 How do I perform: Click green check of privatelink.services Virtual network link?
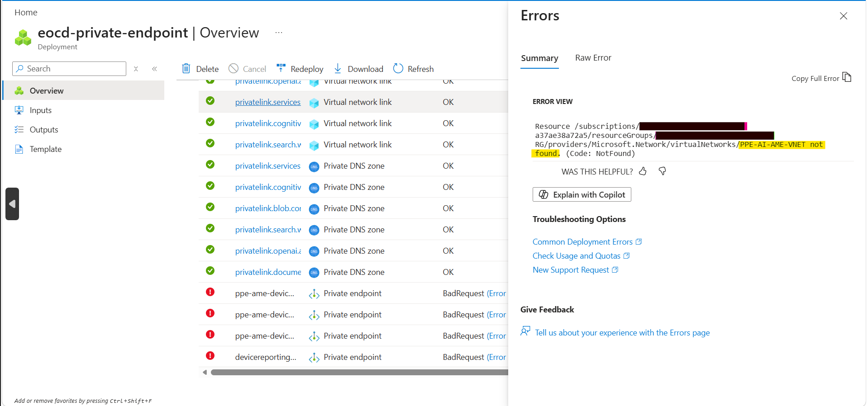tap(210, 101)
